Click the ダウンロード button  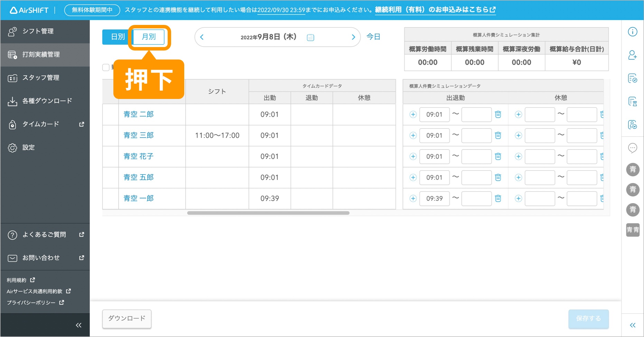point(127,319)
